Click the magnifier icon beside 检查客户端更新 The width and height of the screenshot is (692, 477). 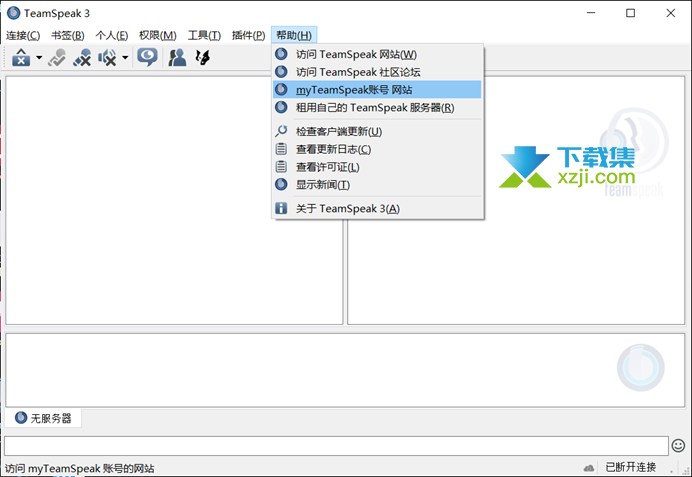[281, 131]
